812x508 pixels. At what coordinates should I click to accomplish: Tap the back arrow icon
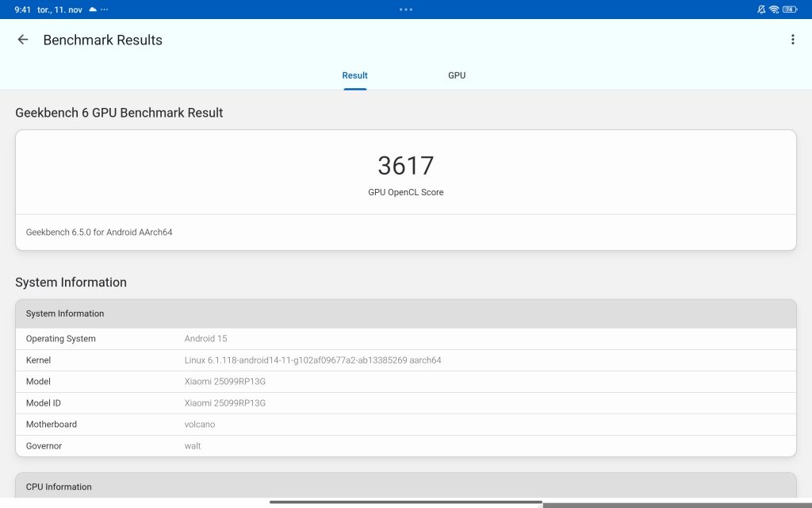pos(23,40)
